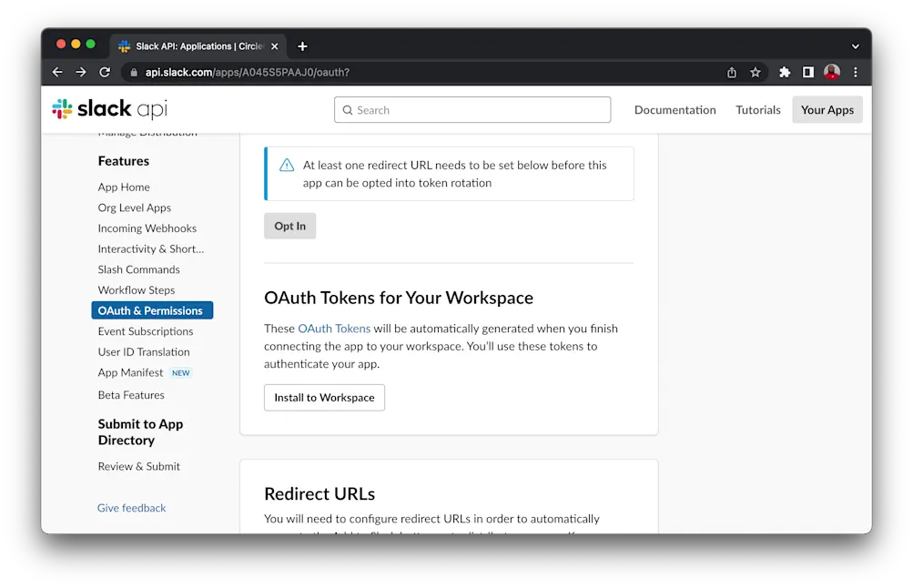Open the browser extensions puzzle icon
This screenshot has width=913, height=588.
784,72
